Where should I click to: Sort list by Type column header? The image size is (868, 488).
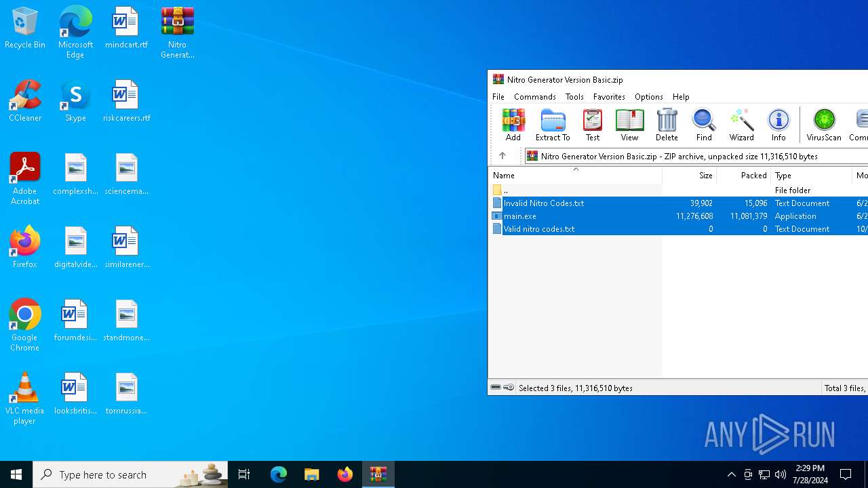[812, 176]
